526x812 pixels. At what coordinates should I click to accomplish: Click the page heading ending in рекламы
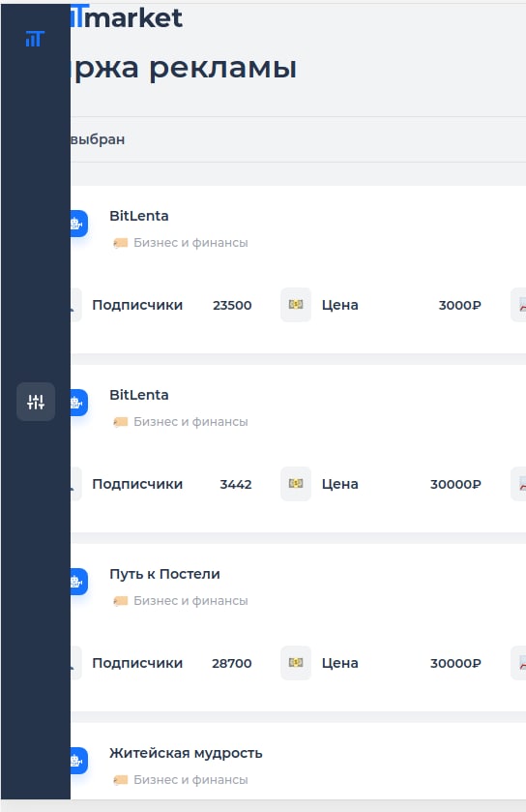click(184, 68)
